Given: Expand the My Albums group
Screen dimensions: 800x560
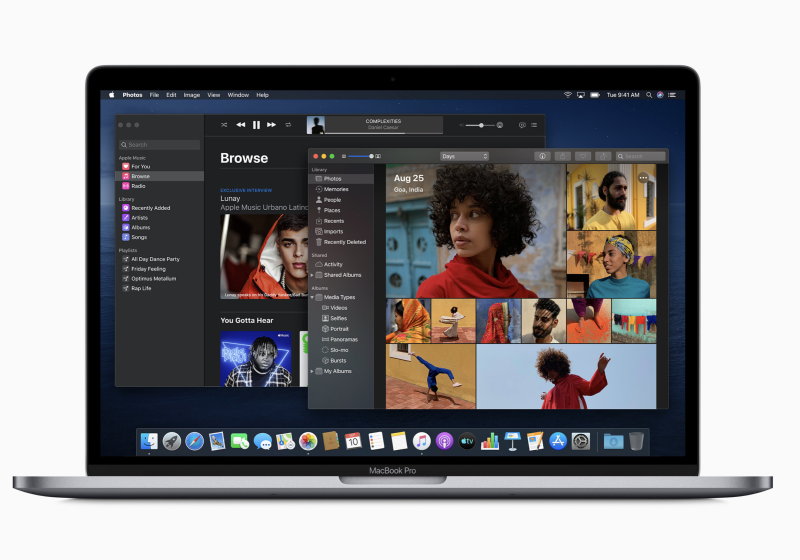Looking at the screenshot, I should 313,371.
